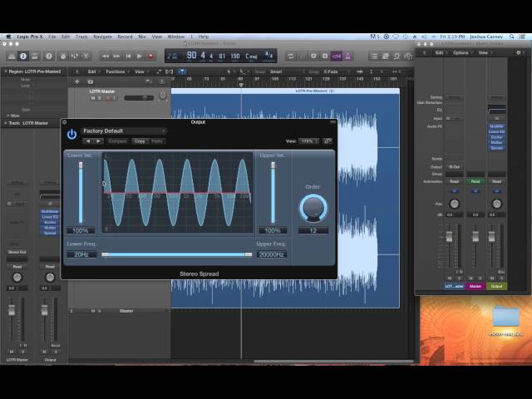
Task: Open the Loop Browser icon
Action: click(x=397, y=57)
